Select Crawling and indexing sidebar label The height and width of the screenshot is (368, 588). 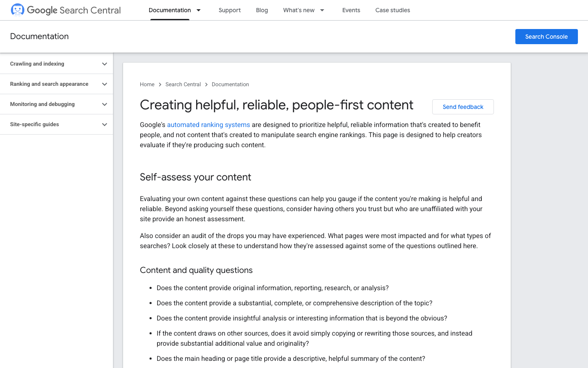[x=37, y=64]
